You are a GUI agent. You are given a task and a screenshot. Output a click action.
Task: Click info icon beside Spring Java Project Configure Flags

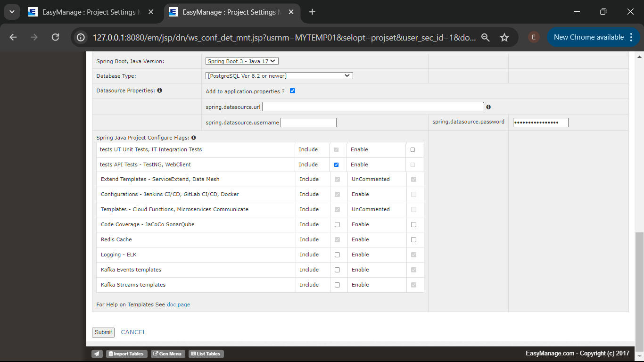[x=194, y=138]
